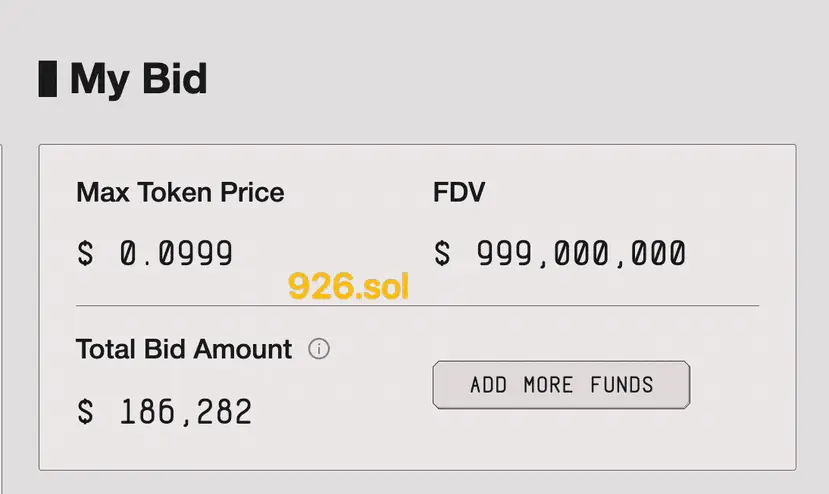The image size is (829, 494).
Task: Click the dollar sign before 0.0999
Action: pyautogui.click(x=85, y=253)
